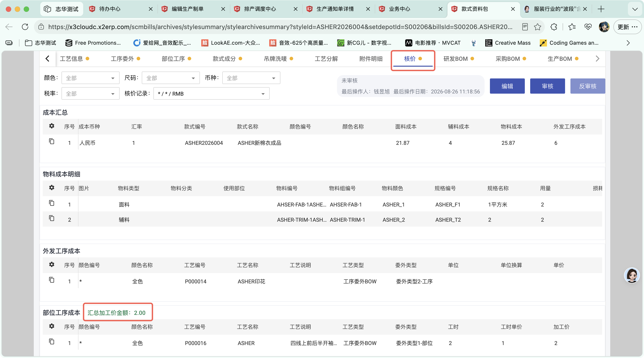Expand the 币种 dropdown
This screenshot has width=644, height=358.
click(x=251, y=78)
